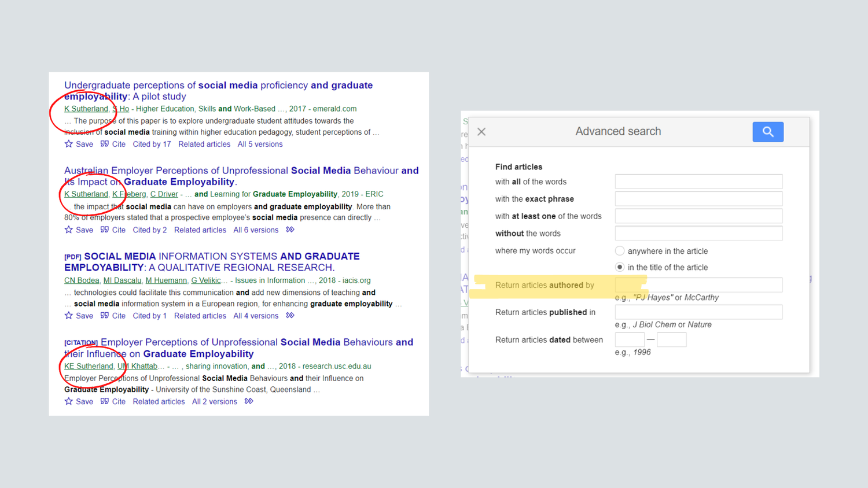Click the with the exact phrase field
This screenshot has height=488, width=868.
click(698, 198)
